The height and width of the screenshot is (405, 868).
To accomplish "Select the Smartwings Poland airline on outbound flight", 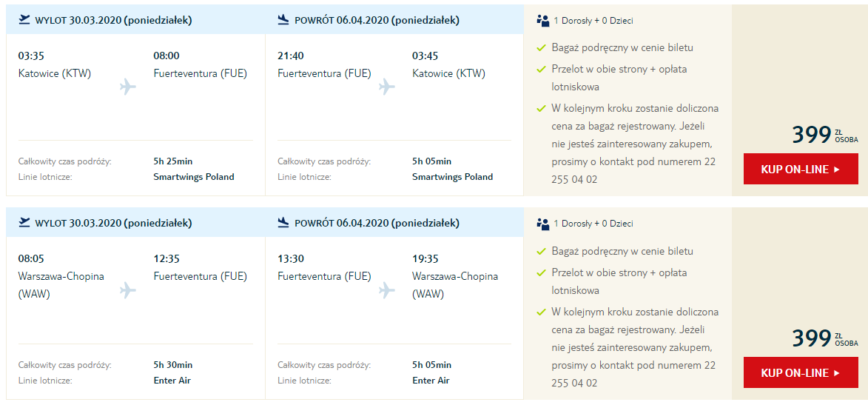I will tap(194, 177).
